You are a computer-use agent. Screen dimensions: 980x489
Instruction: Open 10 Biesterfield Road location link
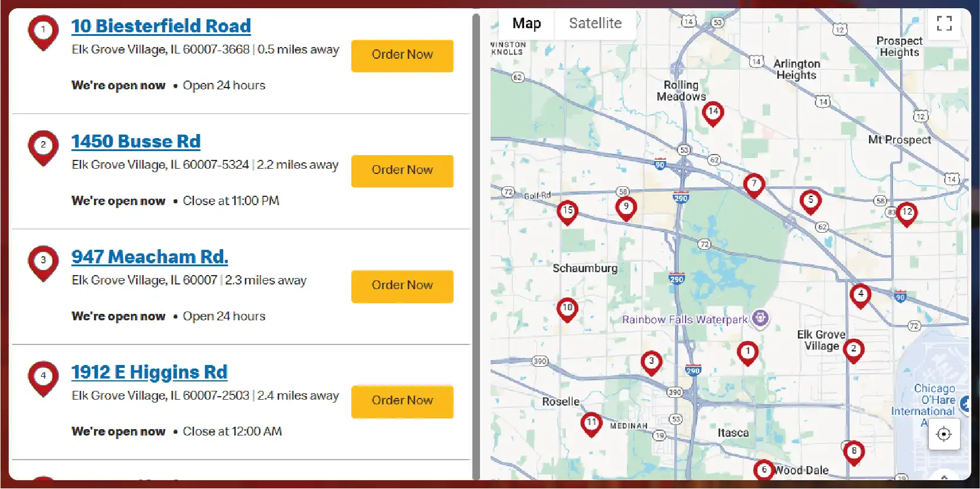pyautogui.click(x=161, y=26)
